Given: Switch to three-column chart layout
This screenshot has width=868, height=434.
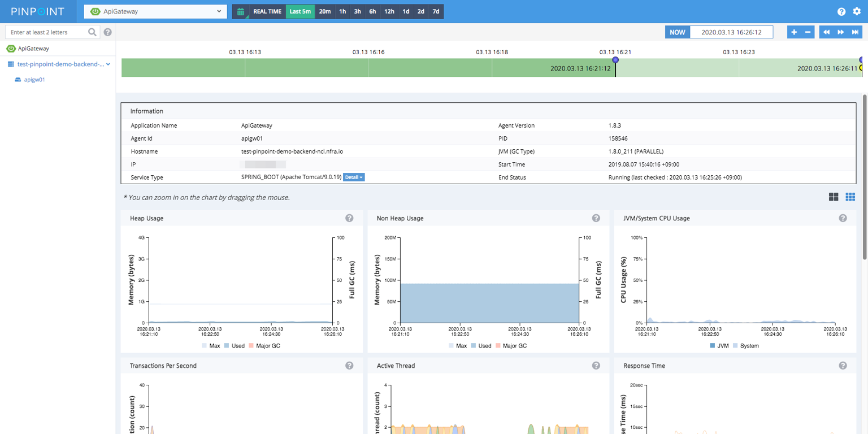Looking at the screenshot, I should point(850,197).
